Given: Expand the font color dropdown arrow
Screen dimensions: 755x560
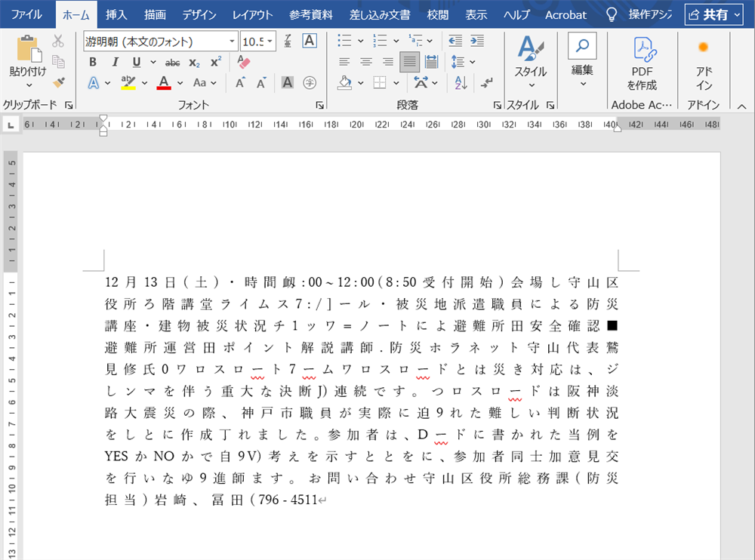Looking at the screenshot, I should 179,82.
